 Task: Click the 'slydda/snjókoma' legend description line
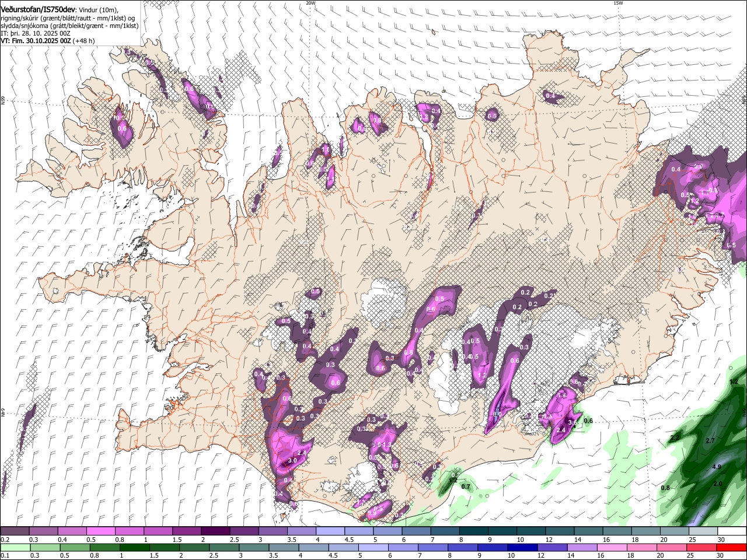(69, 26)
